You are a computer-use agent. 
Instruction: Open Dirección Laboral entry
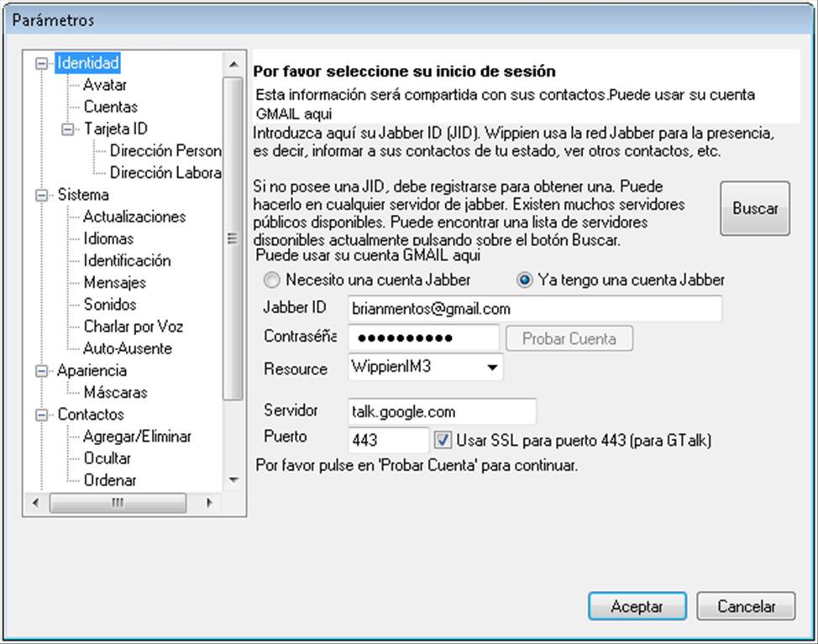165,173
